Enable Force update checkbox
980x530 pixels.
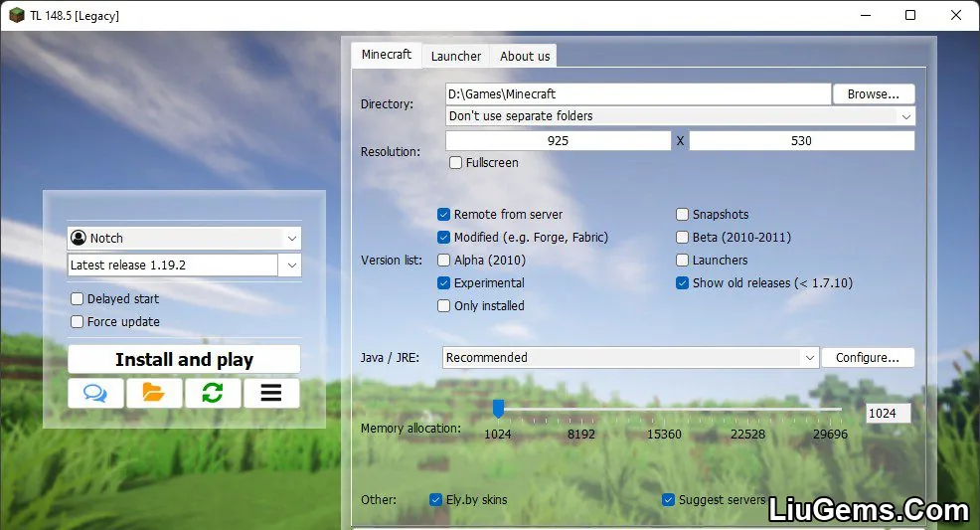coord(77,322)
